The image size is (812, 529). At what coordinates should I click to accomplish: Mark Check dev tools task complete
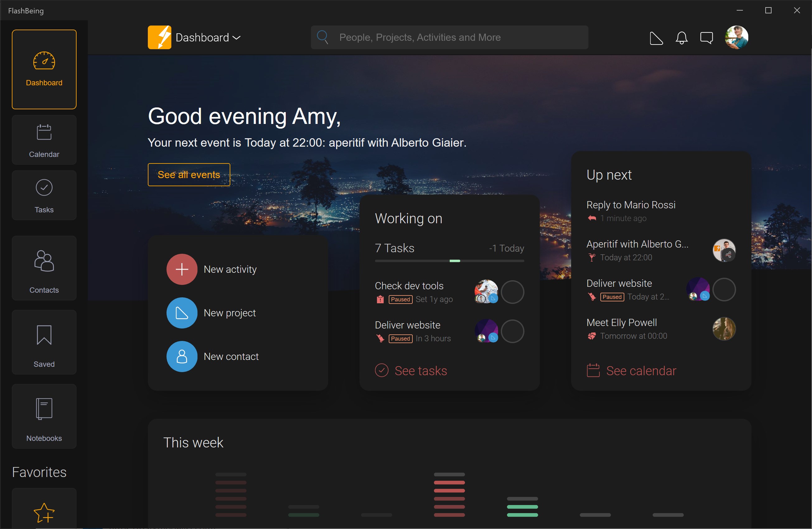[x=512, y=292]
